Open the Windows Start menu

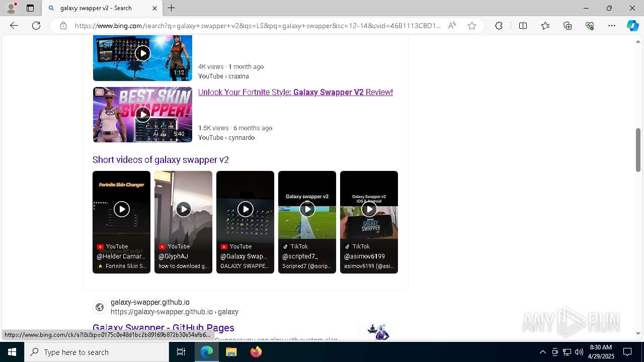tap(12, 352)
